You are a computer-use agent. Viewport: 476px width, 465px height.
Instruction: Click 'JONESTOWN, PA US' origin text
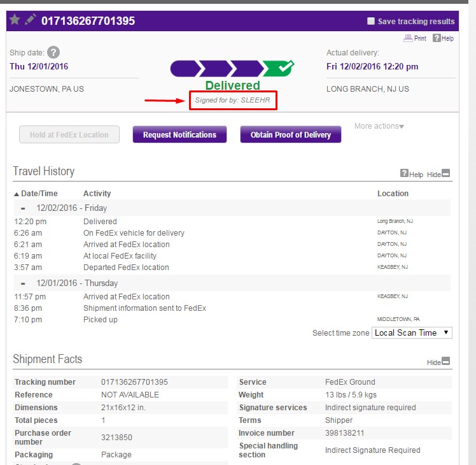point(46,89)
